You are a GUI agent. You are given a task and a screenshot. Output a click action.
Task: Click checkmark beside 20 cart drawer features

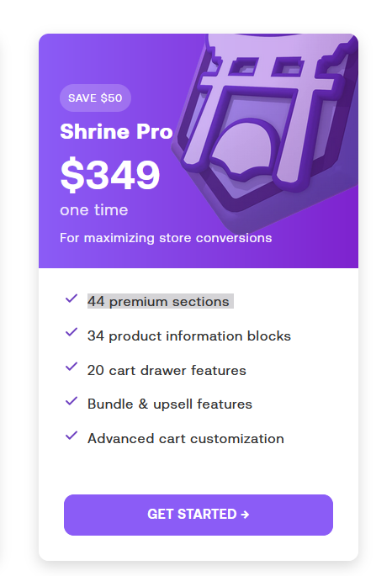(x=72, y=367)
